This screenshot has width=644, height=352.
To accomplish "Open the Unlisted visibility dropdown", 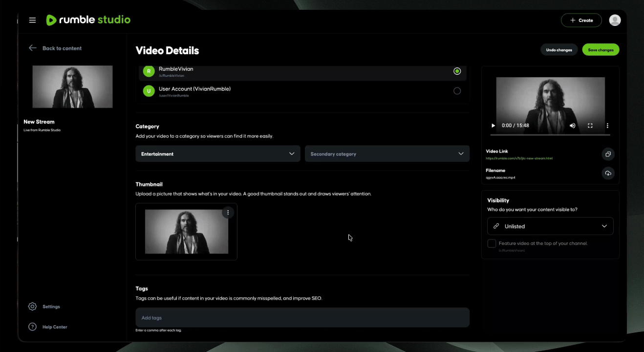I will (x=550, y=226).
